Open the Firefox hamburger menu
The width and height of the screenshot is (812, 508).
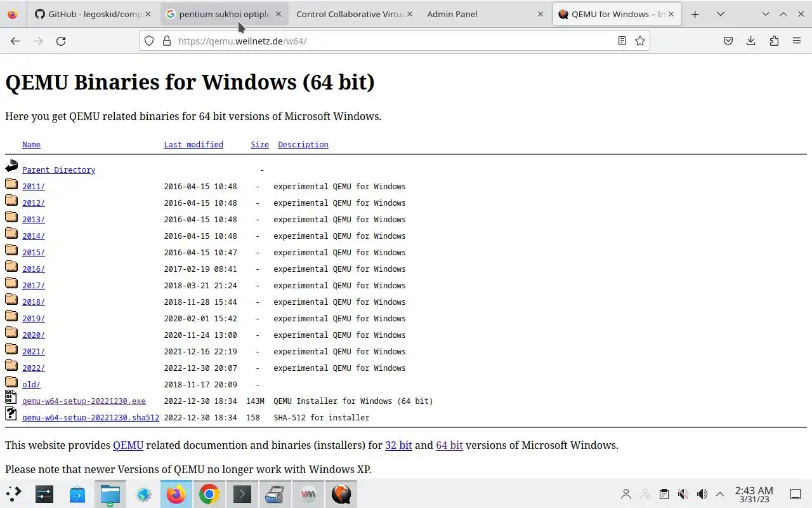click(797, 41)
